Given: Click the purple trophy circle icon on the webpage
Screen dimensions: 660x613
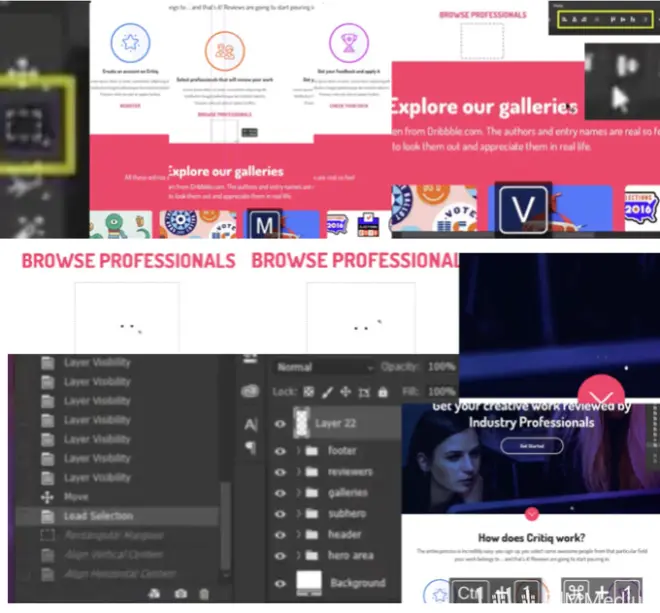Looking at the screenshot, I should 349,43.
